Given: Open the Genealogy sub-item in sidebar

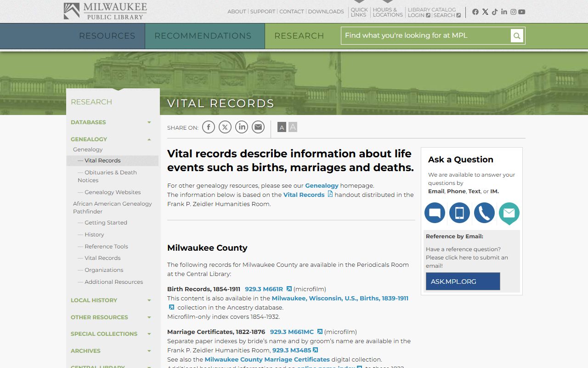Looking at the screenshot, I should [x=88, y=149].
